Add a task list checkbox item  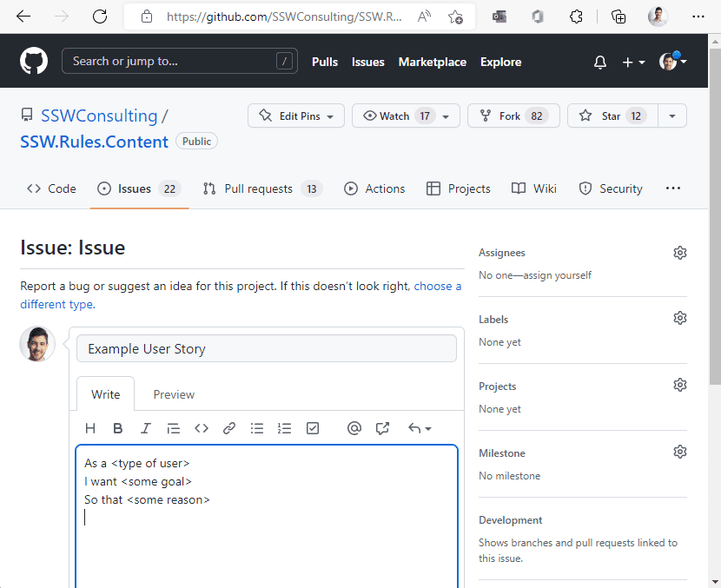(313, 428)
